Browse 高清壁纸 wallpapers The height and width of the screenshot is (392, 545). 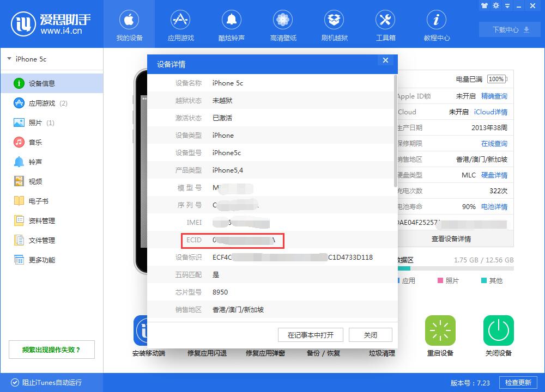[282, 24]
